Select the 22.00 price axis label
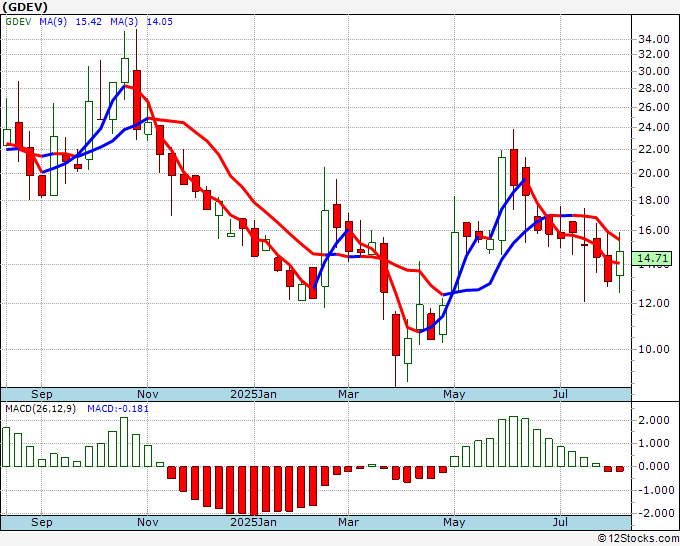The width and height of the screenshot is (680, 546). pos(654,149)
